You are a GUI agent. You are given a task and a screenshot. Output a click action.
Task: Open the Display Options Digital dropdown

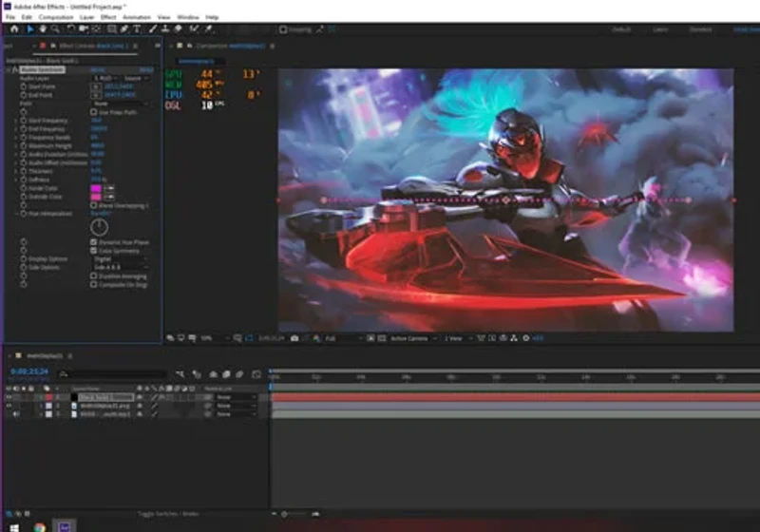tap(120, 259)
